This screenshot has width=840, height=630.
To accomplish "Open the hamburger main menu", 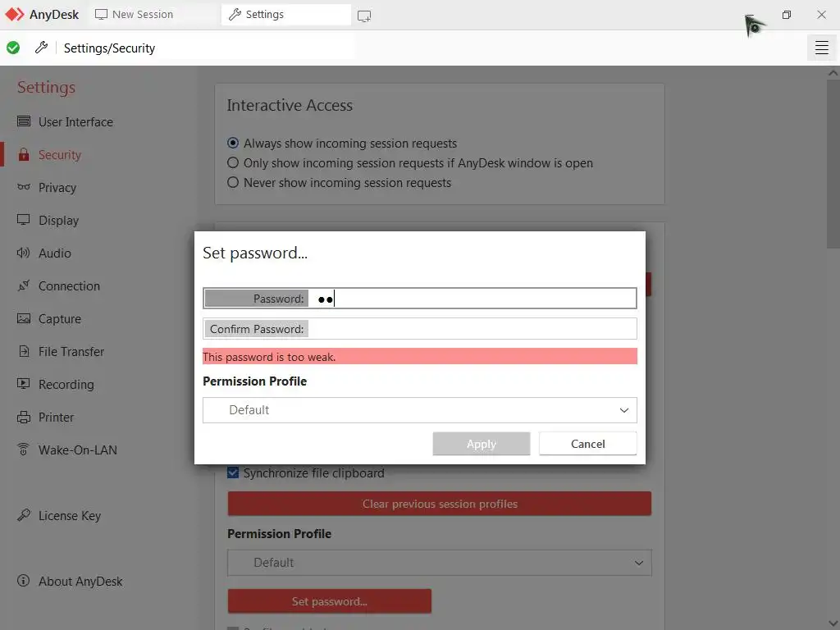I will point(821,48).
